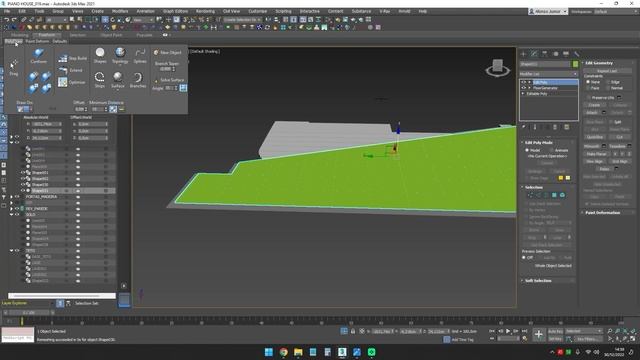Viewport: 640px width, 360px height.
Task: Select the Face constraint radio button
Action: pyautogui.click(x=588, y=88)
